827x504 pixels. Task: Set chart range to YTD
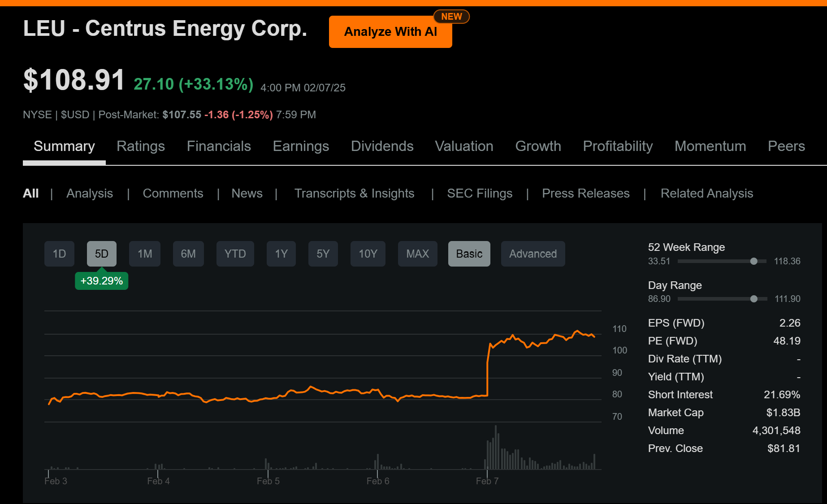coord(235,254)
